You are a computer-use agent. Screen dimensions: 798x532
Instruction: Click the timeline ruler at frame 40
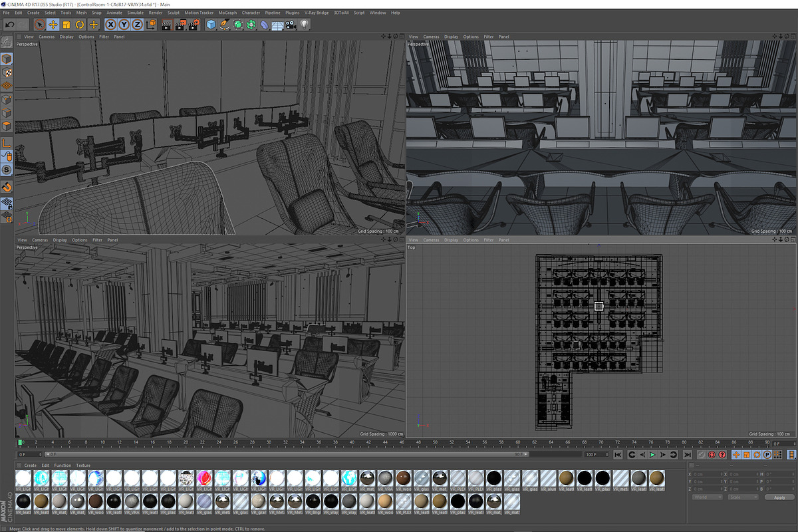tap(352, 442)
